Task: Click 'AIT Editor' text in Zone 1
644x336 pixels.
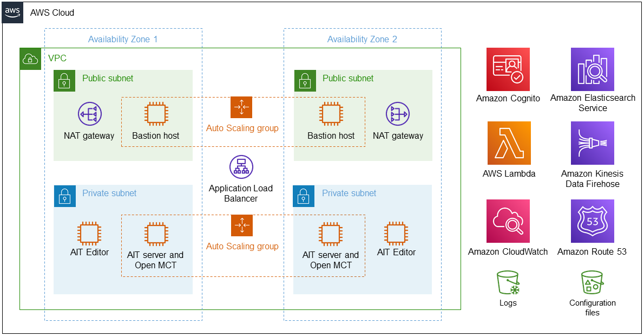Action: coord(89,252)
